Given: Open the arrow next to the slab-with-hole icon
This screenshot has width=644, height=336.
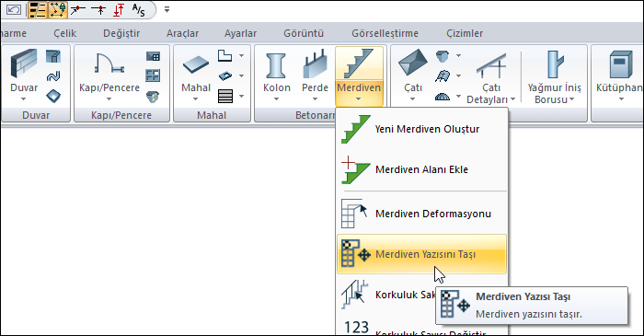Looking at the screenshot, I should click(x=241, y=75).
